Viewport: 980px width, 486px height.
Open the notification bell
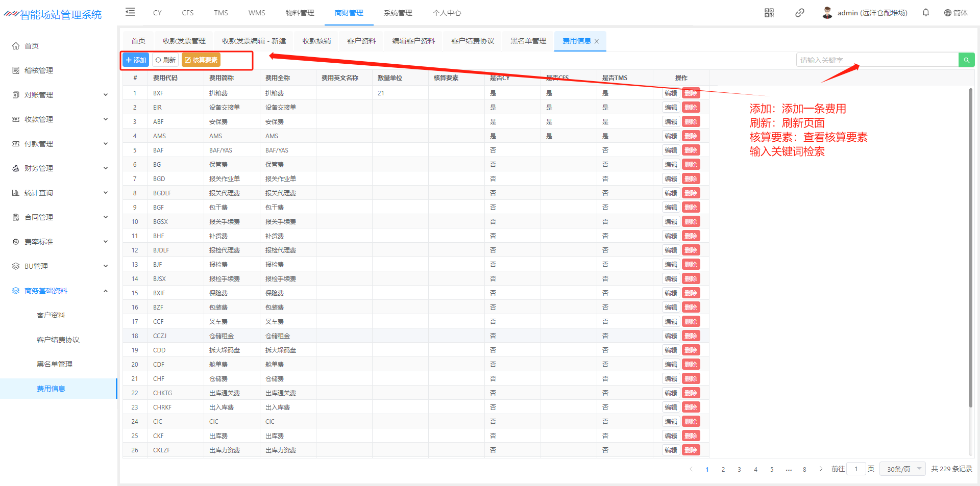[x=926, y=13]
